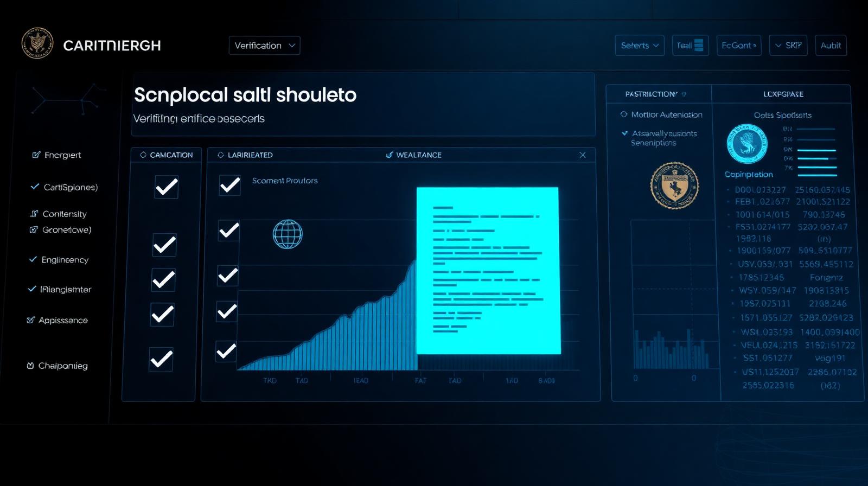The width and height of the screenshot is (868, 486).
Task: Select CartiSpiones) sidebar item
Action: click(x=64, y=187)
